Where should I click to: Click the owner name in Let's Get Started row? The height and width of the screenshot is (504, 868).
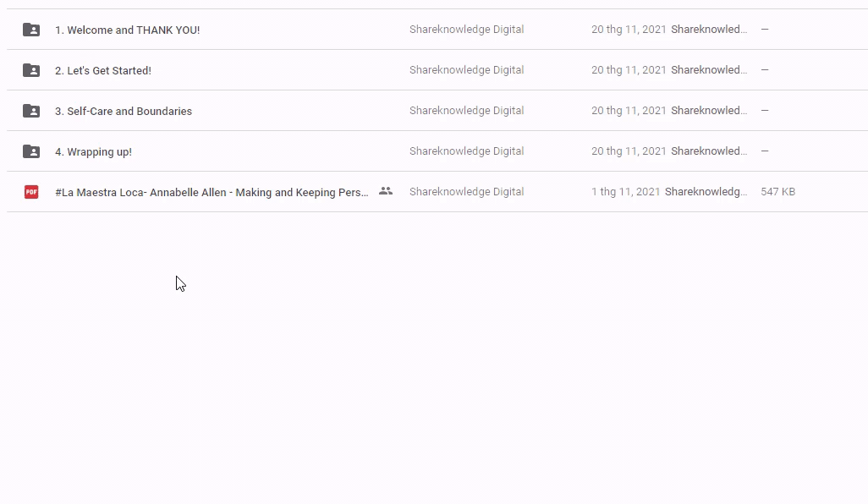(x=466, y=70)
